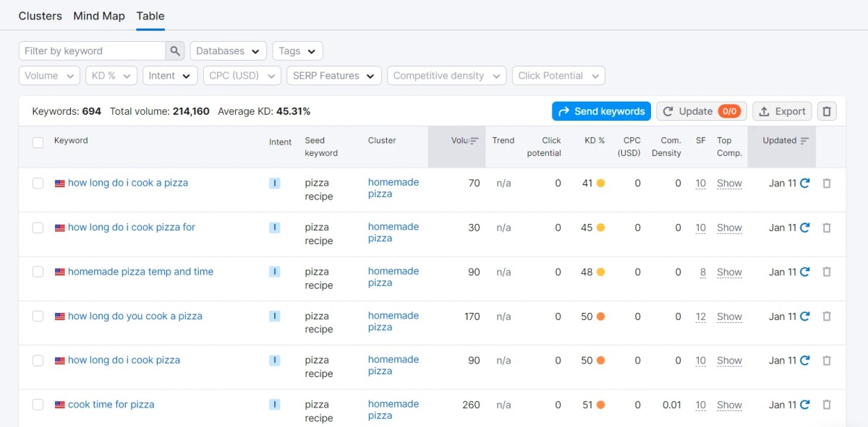Check the 'how long do i cook a pizza' row
The image size is (868, 427).
38,184
